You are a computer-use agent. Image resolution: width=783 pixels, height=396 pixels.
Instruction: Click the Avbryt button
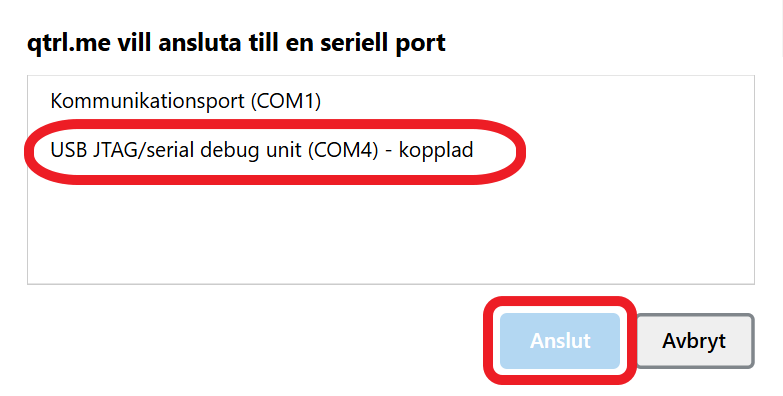[694, 341]
